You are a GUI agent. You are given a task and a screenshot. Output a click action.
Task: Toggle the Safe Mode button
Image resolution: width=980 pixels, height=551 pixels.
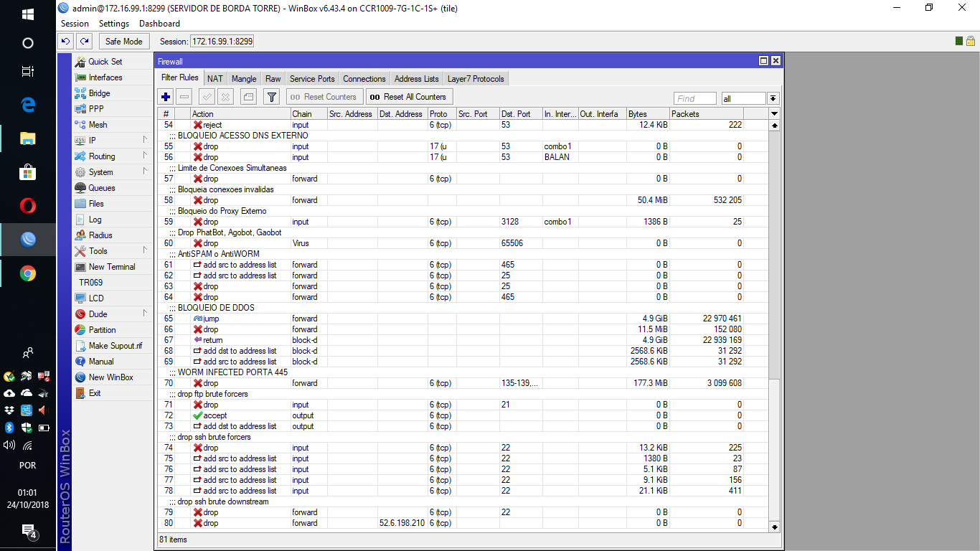pyautogui.click(x=123, y=42)
